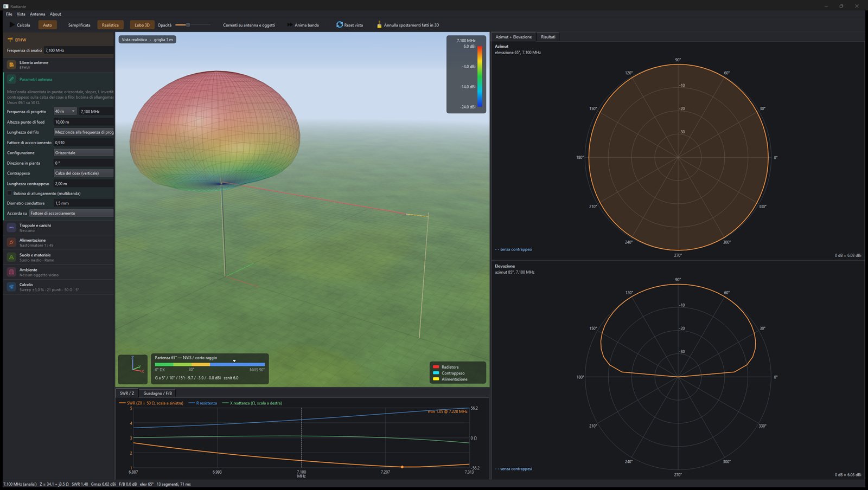868x490 pixels.
Task: Switch to the Risultati tab
Action: click(548, 37)
